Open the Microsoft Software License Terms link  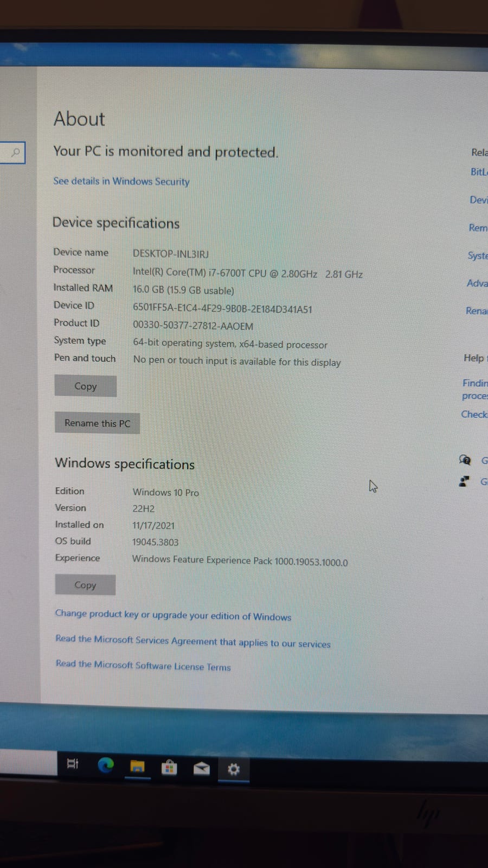click(x=143, y=666)
